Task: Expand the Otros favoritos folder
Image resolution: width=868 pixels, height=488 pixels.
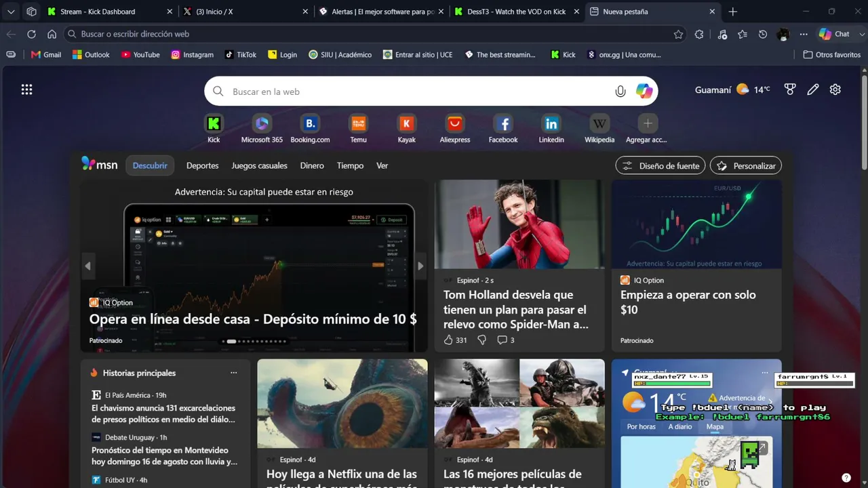Action: coord(831,55)
